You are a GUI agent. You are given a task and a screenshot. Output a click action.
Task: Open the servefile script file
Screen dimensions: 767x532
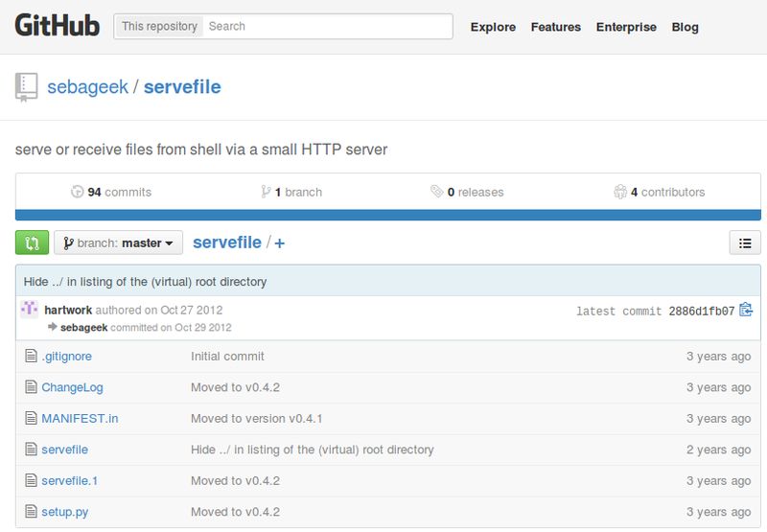pyautogui.click(x=64, y=450)
